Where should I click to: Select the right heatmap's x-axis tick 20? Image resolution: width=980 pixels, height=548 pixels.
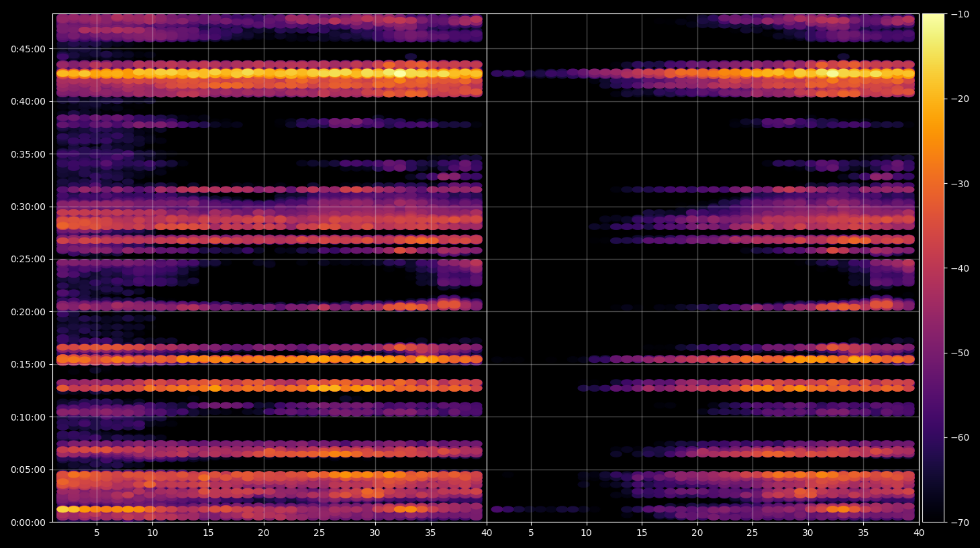697,533
